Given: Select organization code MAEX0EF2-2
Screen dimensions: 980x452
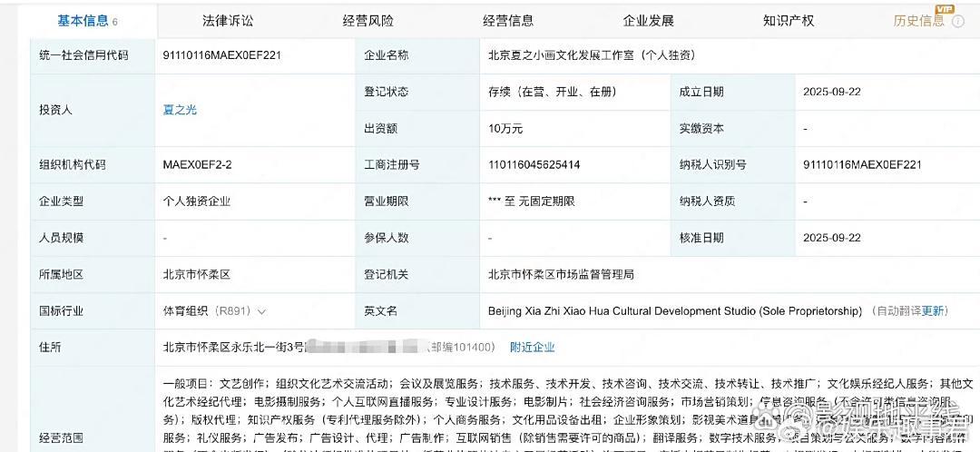Looking at the screenshot, I should click(x=198, y=165).
